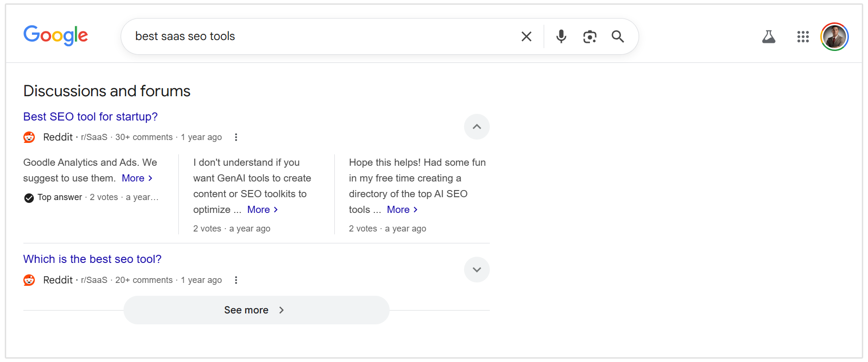The image size is (868, 362).
Task: Open the Google apps grid
Action: point(803,36)
